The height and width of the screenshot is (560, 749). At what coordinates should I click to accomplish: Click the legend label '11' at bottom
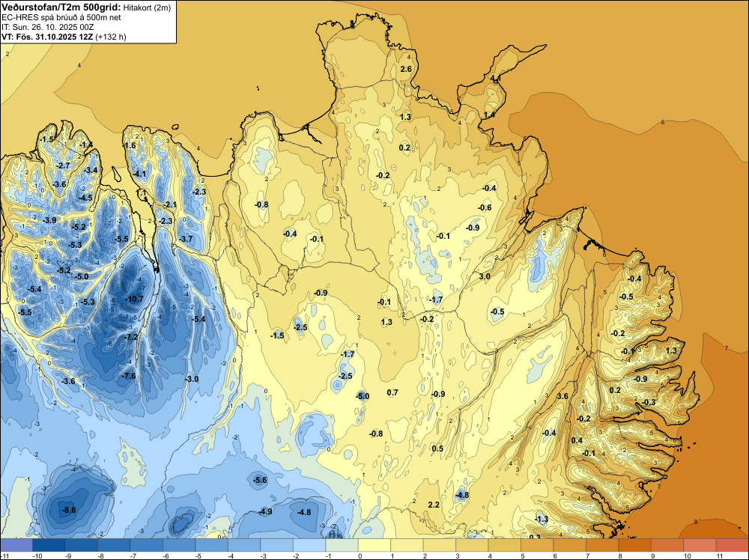click(x=719, y=556)
